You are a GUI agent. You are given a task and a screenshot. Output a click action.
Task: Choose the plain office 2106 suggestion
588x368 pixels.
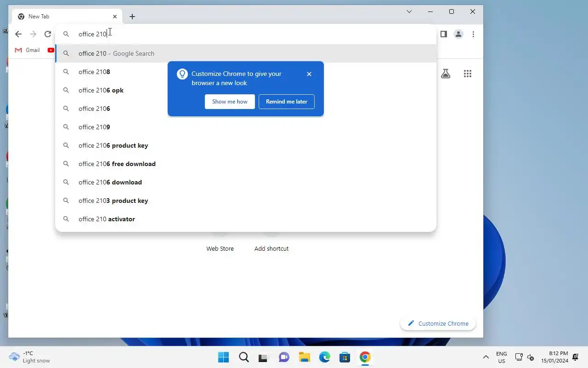tap(246, 109)
